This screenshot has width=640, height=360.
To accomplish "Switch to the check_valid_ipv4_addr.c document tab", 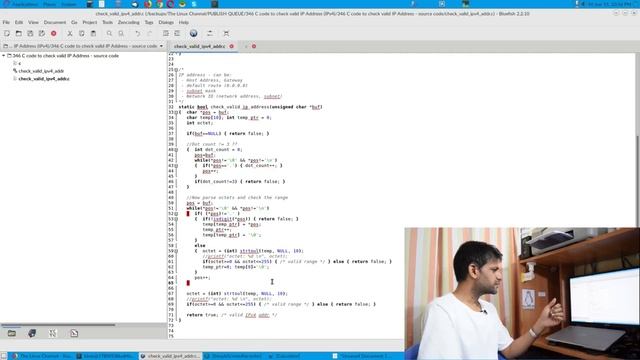I will [x=199, y=47].
